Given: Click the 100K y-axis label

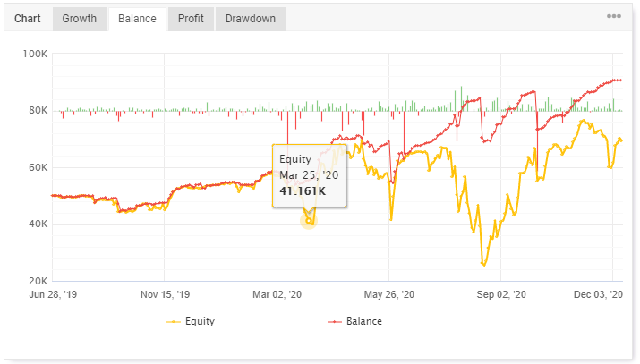Looking at the screenshot, I should click(x=35, y=54).
